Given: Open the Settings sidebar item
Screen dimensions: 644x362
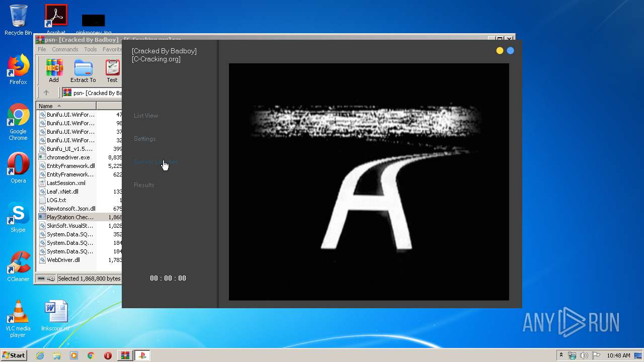Looking at the screenshot, I should 145,139.
